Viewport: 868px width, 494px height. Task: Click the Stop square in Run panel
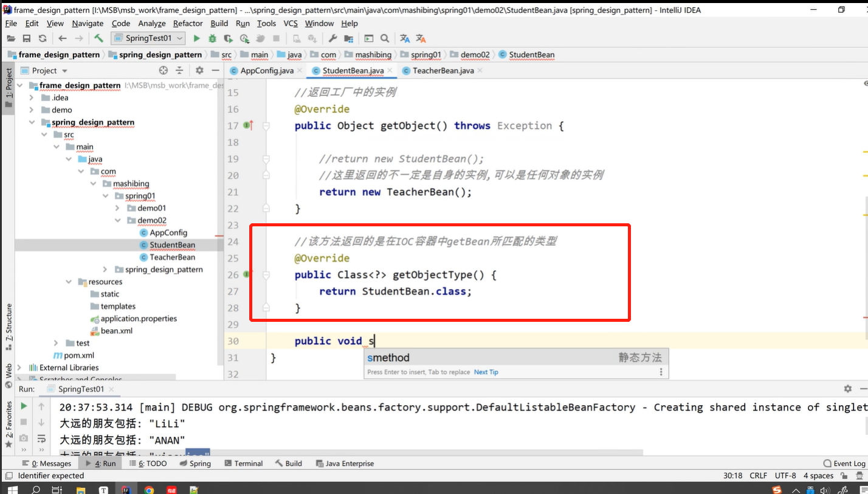pyautogui.click(x=24, y=422)
